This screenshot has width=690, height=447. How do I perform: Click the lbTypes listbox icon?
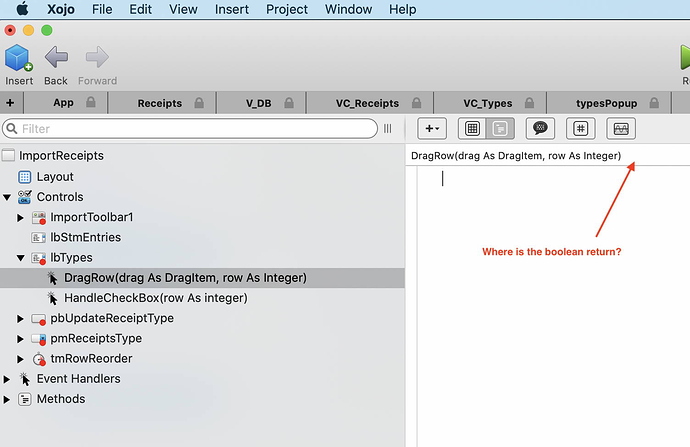(39, 258)
